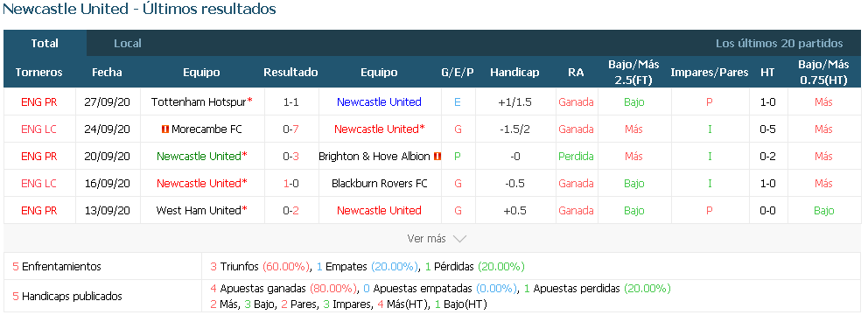Click Morecambe FC team name
The height and width of the screenshot is (315, 868).
click(206, 129)
